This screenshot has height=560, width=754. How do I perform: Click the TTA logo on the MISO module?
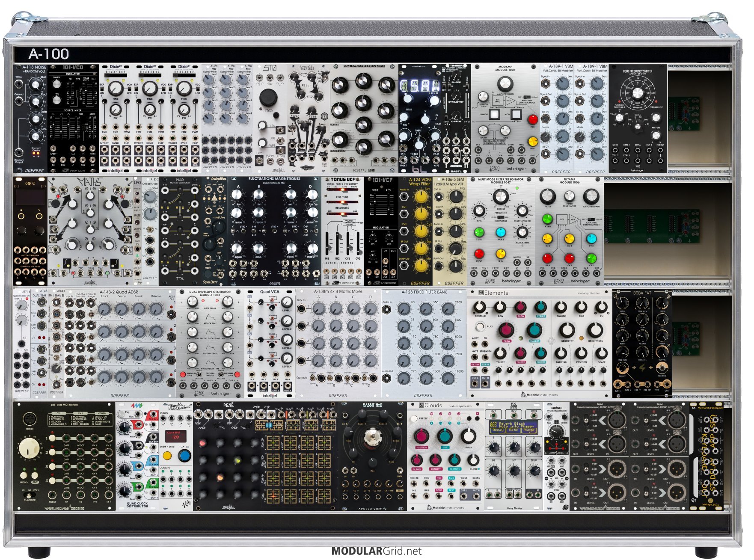point(180,279)
